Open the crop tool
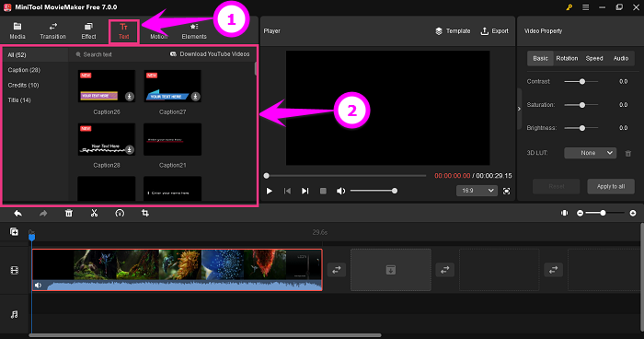 click(x=145, y=213)
